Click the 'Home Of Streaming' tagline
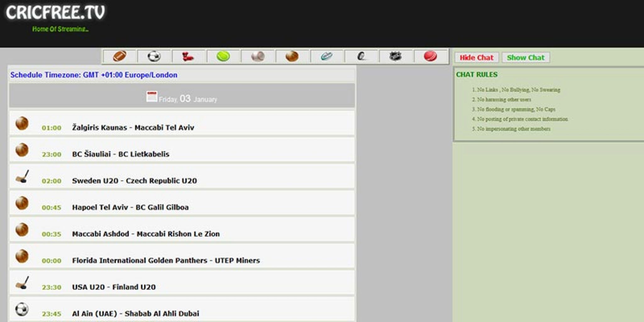Screen dimensions: 644x322 coord(60,29)
